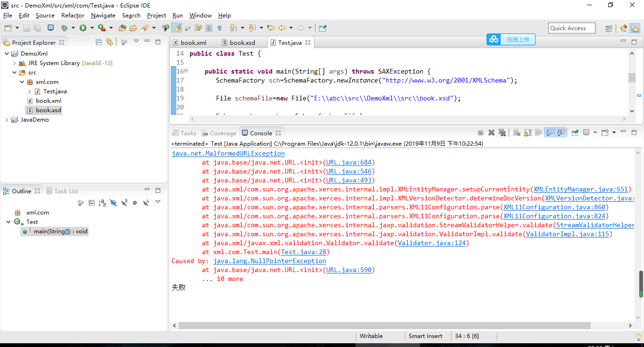Open XML11Configuration.java:860 link
The width and height of the screenshot is (644, 347).
[554, 207]
